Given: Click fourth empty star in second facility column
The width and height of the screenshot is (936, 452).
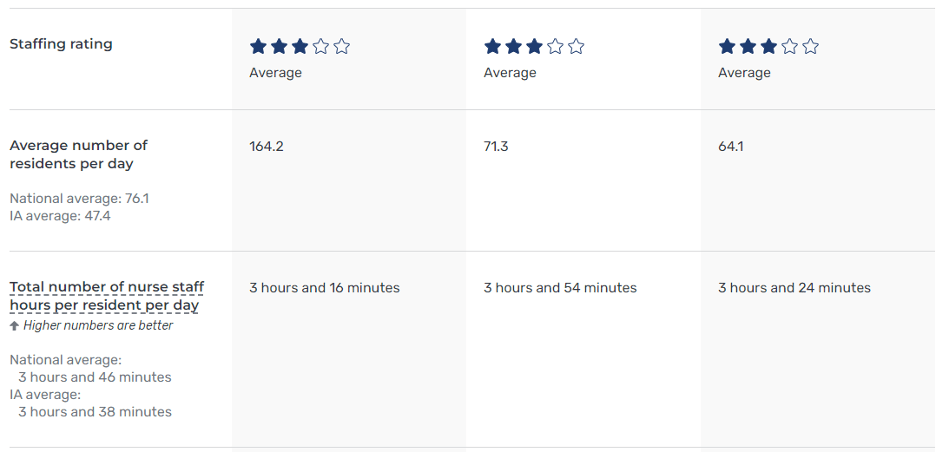Looking at the screenshot, I should click(x=555, y=46).
